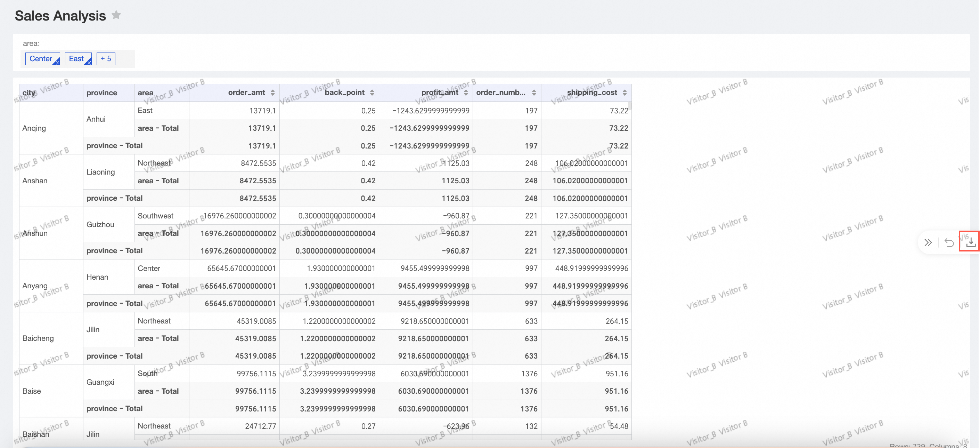Click the double chevron collapse icon
This screenshot has width=980, height=448.
928,242
